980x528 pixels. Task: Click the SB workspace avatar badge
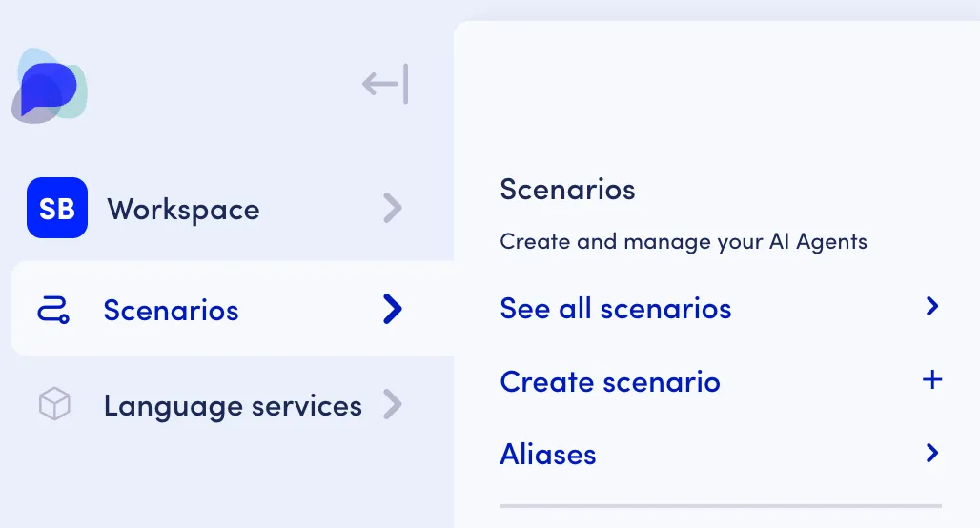[x=57, y=208]
